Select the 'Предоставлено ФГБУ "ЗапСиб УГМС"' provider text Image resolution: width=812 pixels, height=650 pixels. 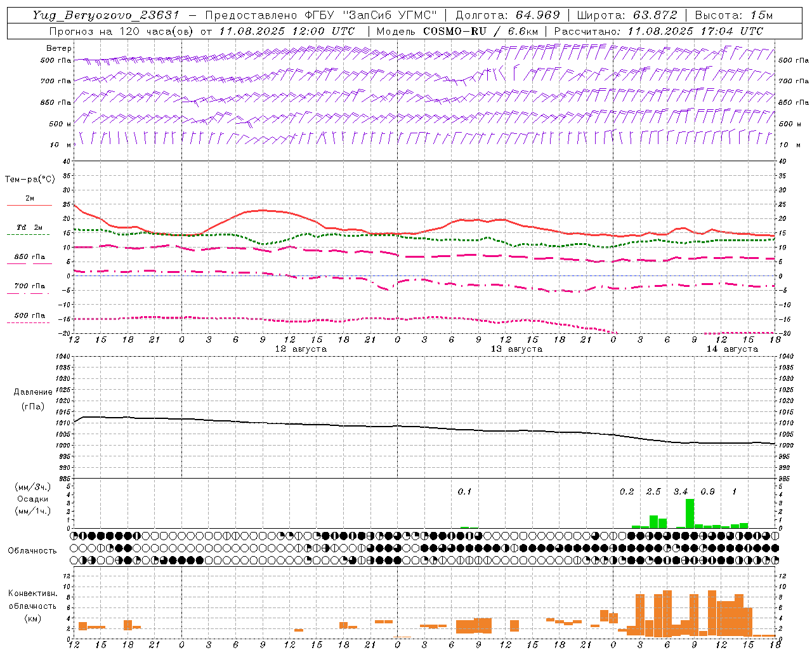click(x=321, y=15)
